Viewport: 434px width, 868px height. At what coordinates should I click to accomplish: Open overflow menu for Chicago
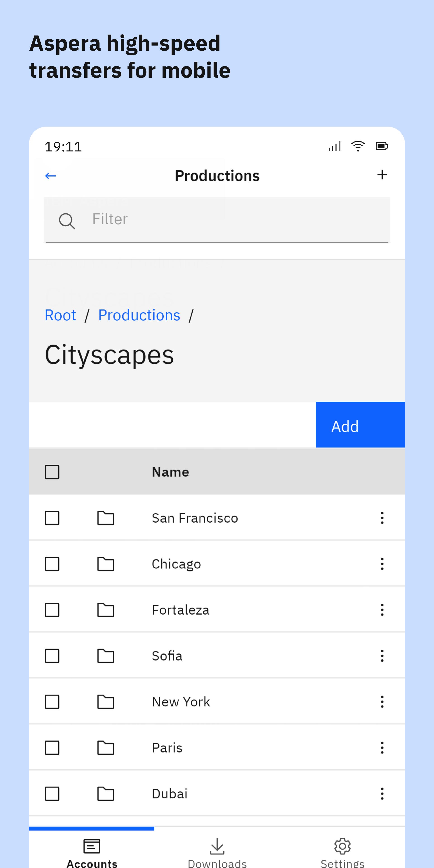coord(382,564)
